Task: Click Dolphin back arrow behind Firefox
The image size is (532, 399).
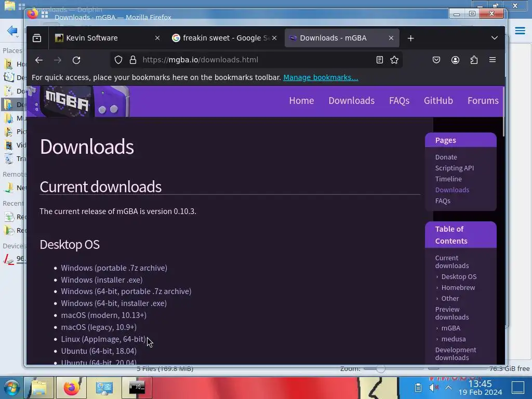Action: pos(12,31)
